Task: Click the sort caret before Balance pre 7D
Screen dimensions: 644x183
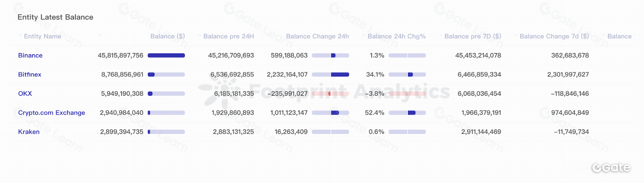Action: tap(441, 36)
